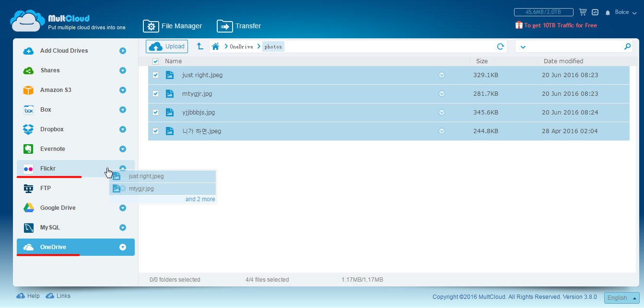
Task: Expand the Shares dropdown arrow
Action: [x=123, y=70]
